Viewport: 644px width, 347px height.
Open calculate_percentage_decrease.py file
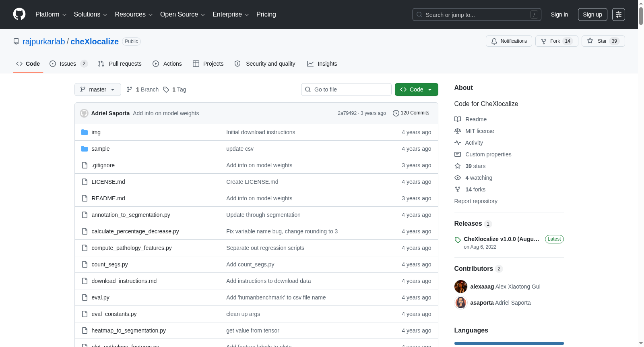pyautogui.click(x=135, y=231)
